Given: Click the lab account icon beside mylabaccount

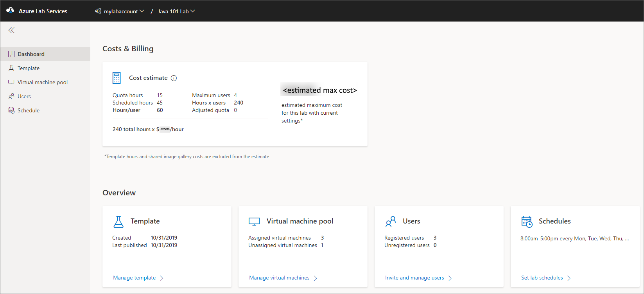Looking at the screenshot, I should [x=98, y=11].
